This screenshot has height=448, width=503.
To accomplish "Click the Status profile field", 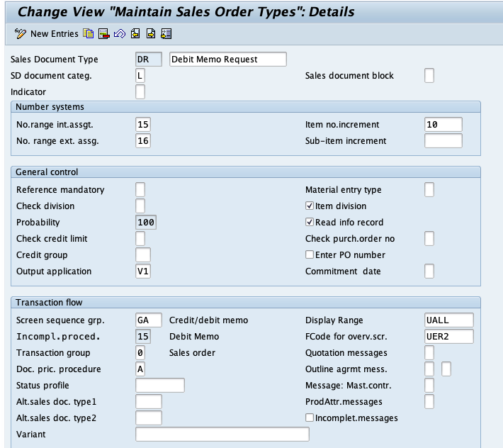I will point(160,386).
